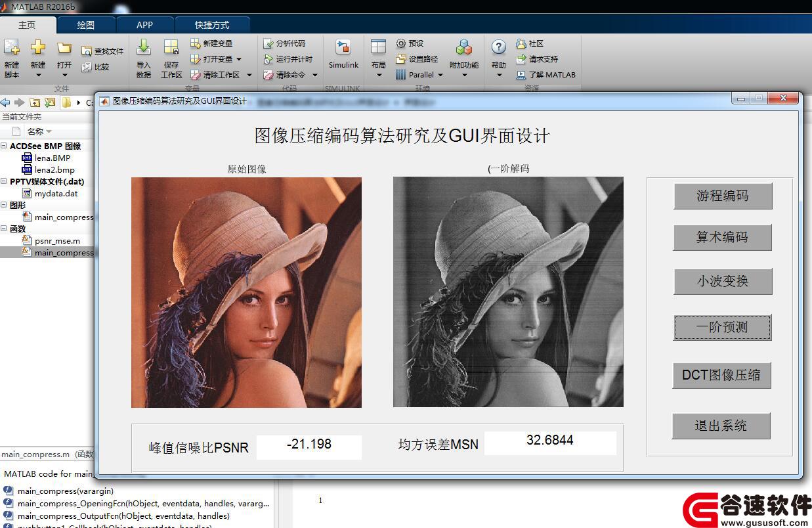The width and height of the screenshot is (812, 528).
Task: Collapse the ACDSee BMP 图像 group
Action: click(4, 146)
